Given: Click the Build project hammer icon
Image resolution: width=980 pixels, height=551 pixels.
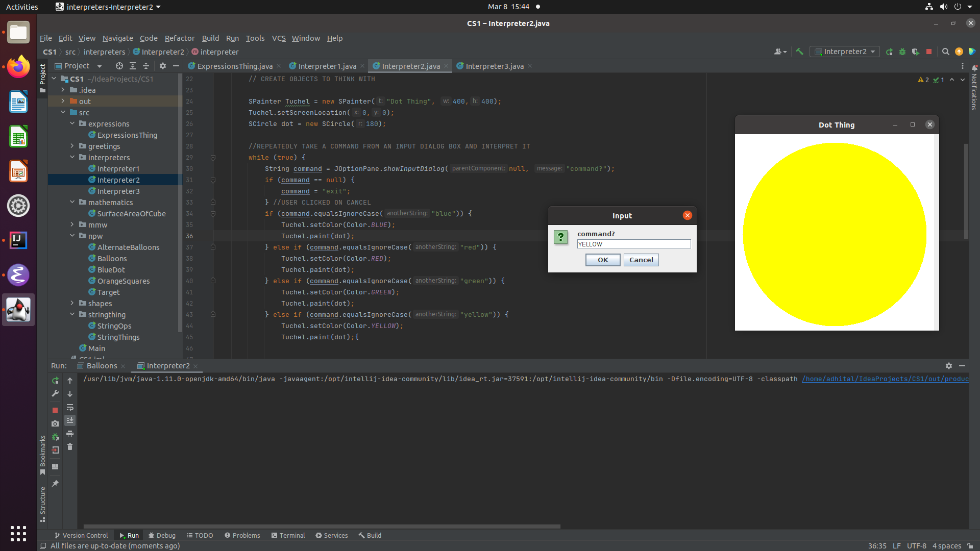Looking at the screenshot, I should (x=800, y=52).
